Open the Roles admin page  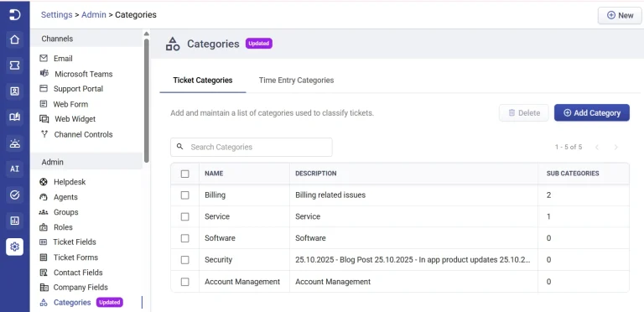point(63,227)
